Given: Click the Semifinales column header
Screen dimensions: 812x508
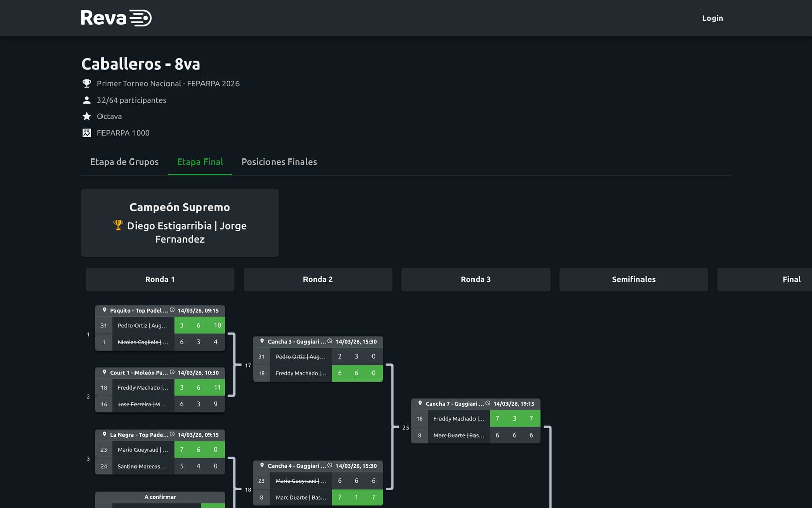Looking at the screenshot, I should [x=633, y=279].
